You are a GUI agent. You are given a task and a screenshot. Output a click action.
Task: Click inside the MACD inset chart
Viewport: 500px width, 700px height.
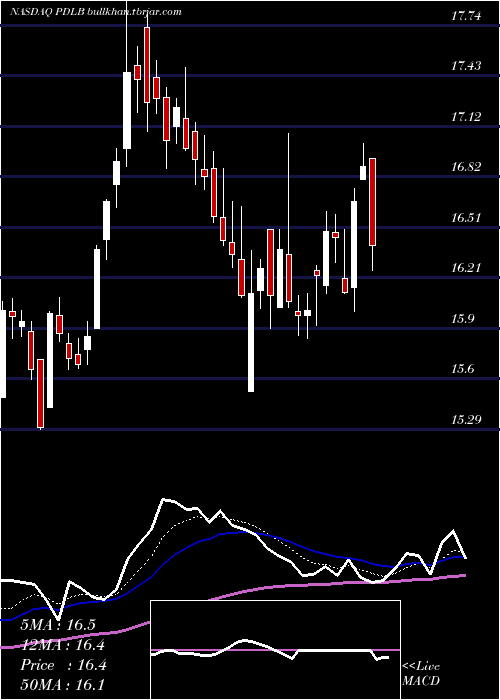pyautogui.click(x=275, y=650)
